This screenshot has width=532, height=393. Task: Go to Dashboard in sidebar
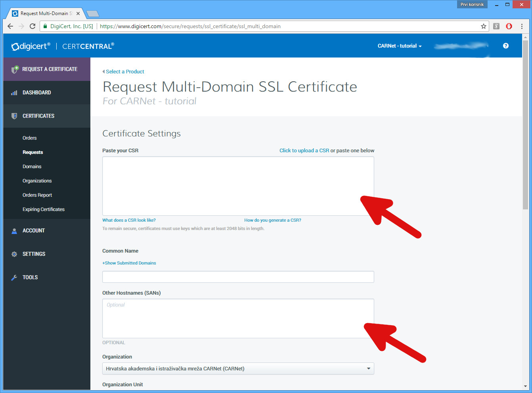tap(47, 93)
